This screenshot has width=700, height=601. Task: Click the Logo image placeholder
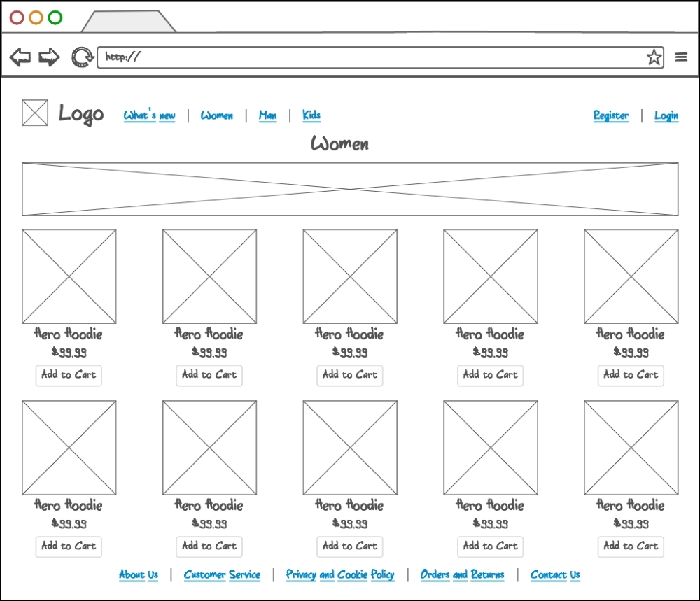click(x=34, y=113)
